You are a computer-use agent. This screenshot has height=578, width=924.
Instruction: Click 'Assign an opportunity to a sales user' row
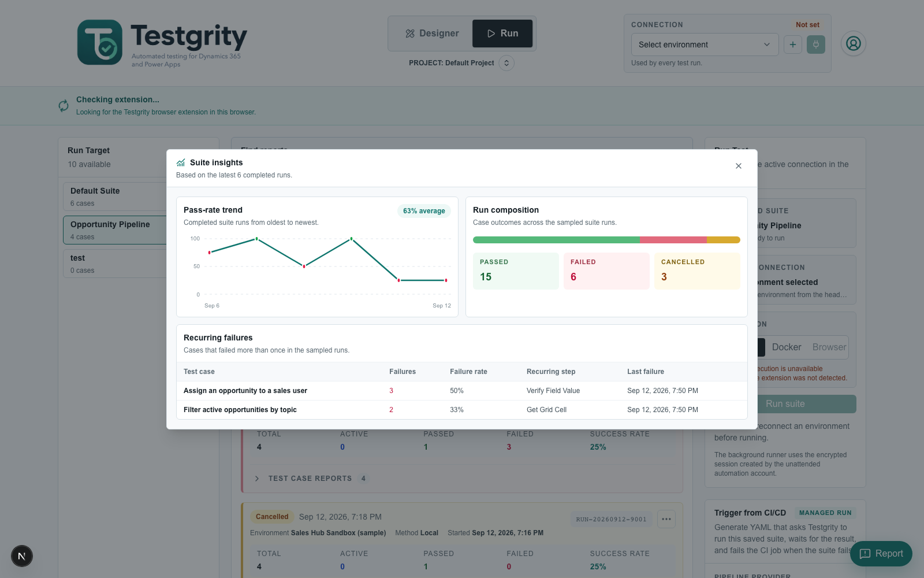pyautogui.click(x=462, y=391)
